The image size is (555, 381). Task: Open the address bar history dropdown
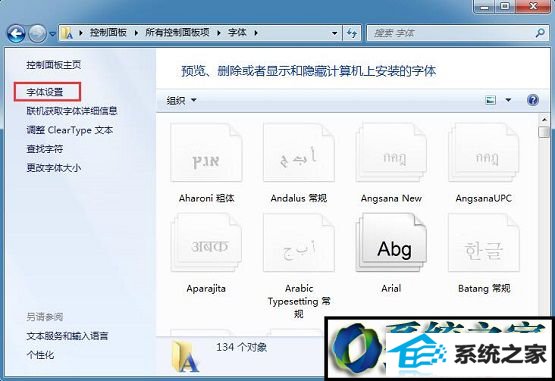pos(334,34)
